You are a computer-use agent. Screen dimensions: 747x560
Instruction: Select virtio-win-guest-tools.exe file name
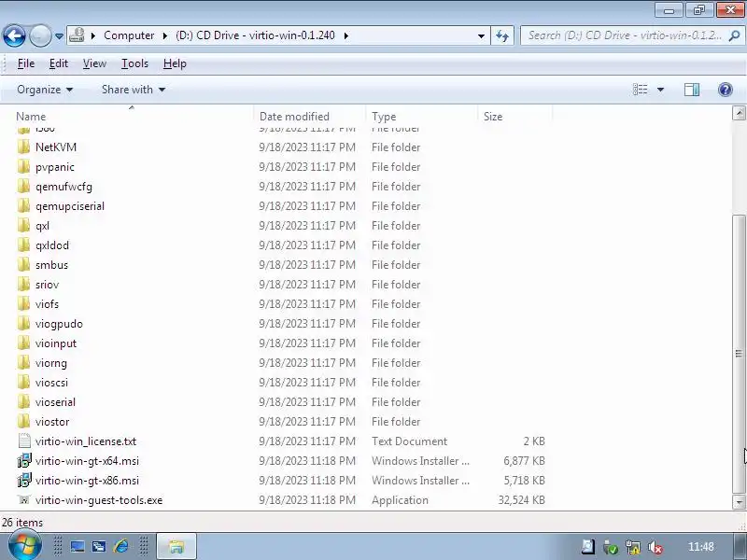pos(99,500)
